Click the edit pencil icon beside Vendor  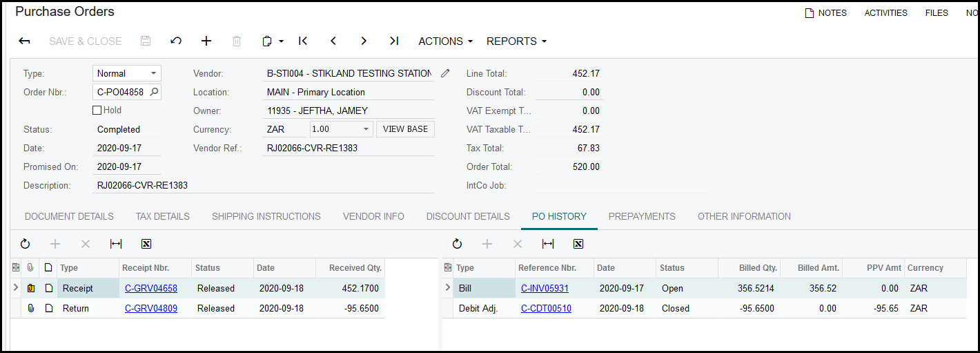click(445, 73)
